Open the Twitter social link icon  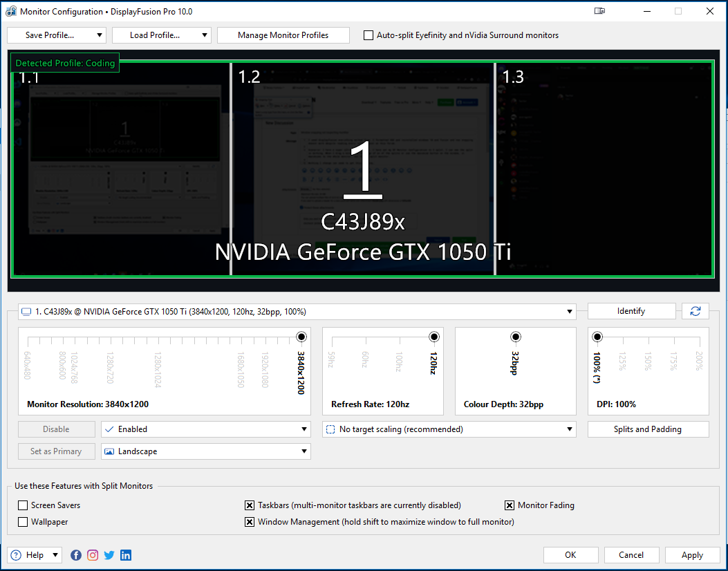(x=109, y=555)
